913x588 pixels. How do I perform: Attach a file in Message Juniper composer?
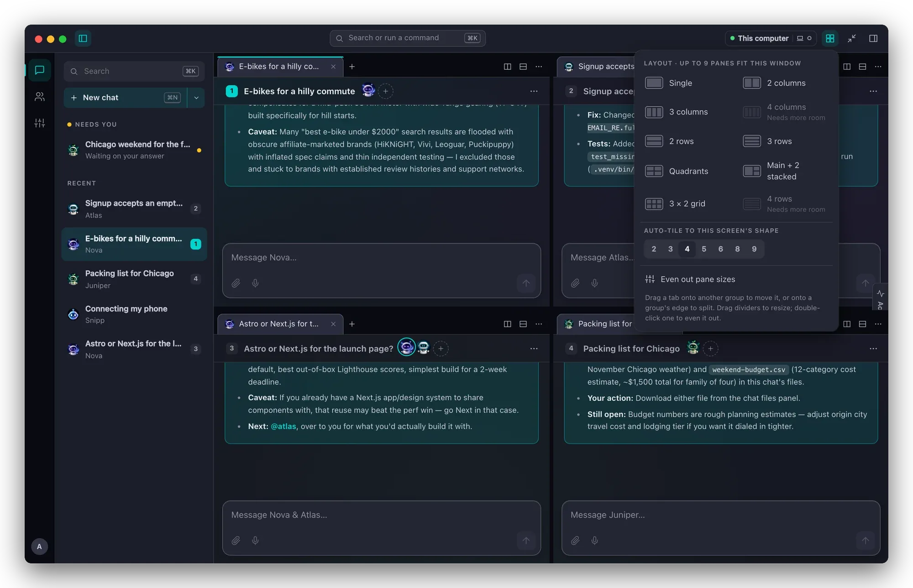575,541
